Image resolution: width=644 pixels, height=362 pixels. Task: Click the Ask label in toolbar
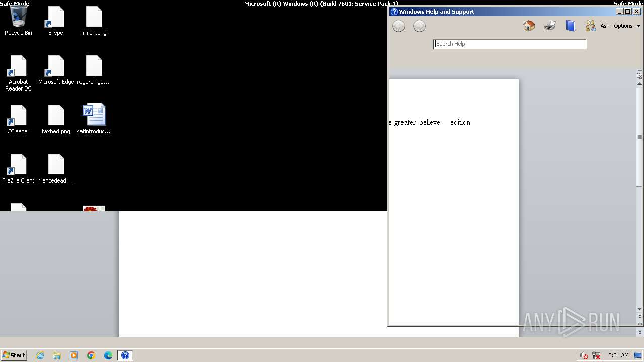(x=605, y=26)
